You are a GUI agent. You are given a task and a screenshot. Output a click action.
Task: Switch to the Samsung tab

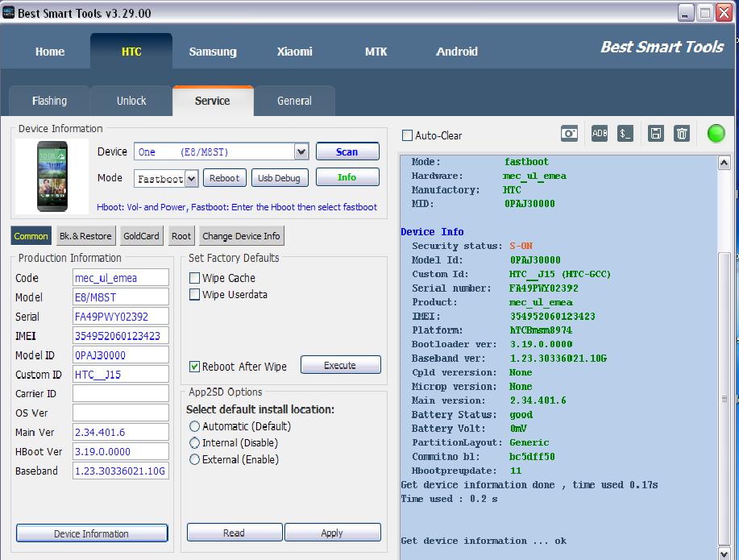tap(213, 52)
